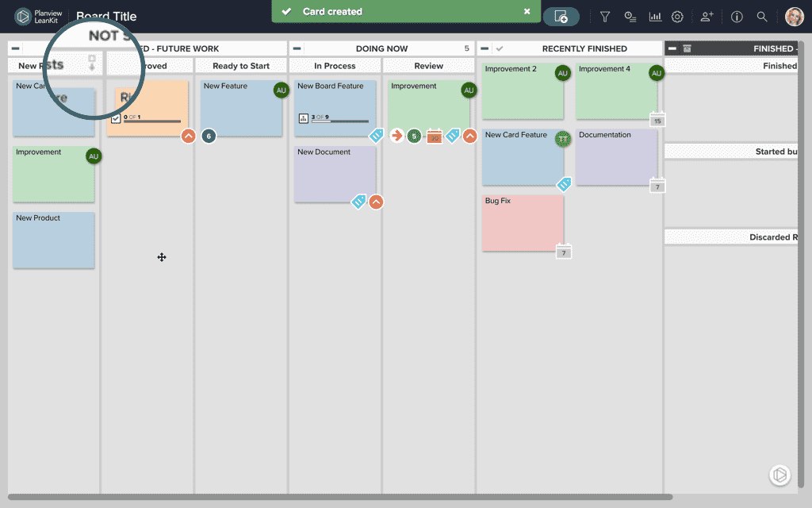
Task: Select the In Process lane header
Action: 335,66
